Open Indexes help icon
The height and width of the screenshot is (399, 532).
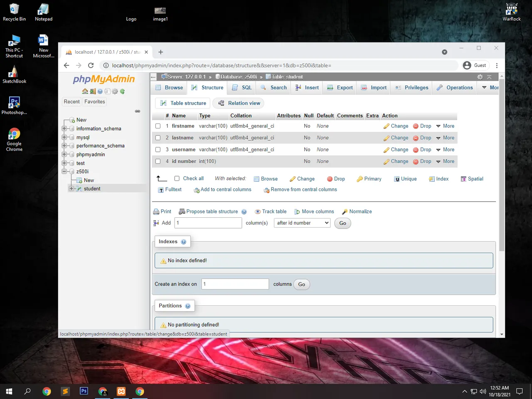coord(184,242)
